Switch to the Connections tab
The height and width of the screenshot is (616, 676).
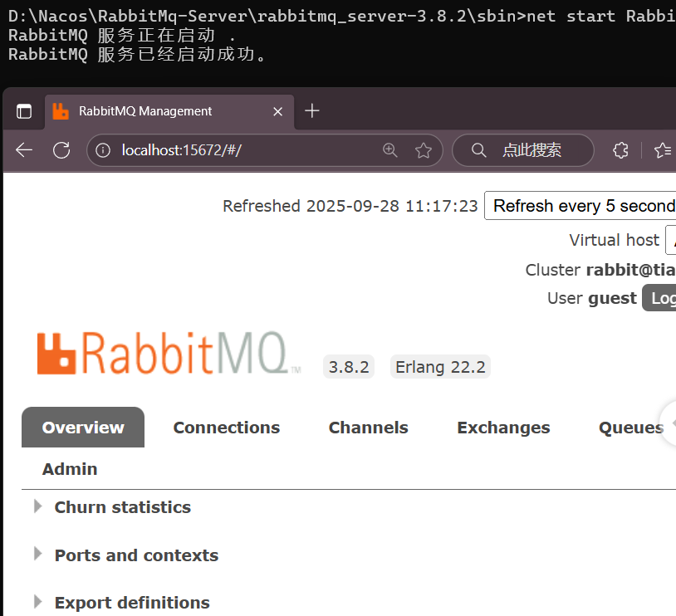coord(227,428)
